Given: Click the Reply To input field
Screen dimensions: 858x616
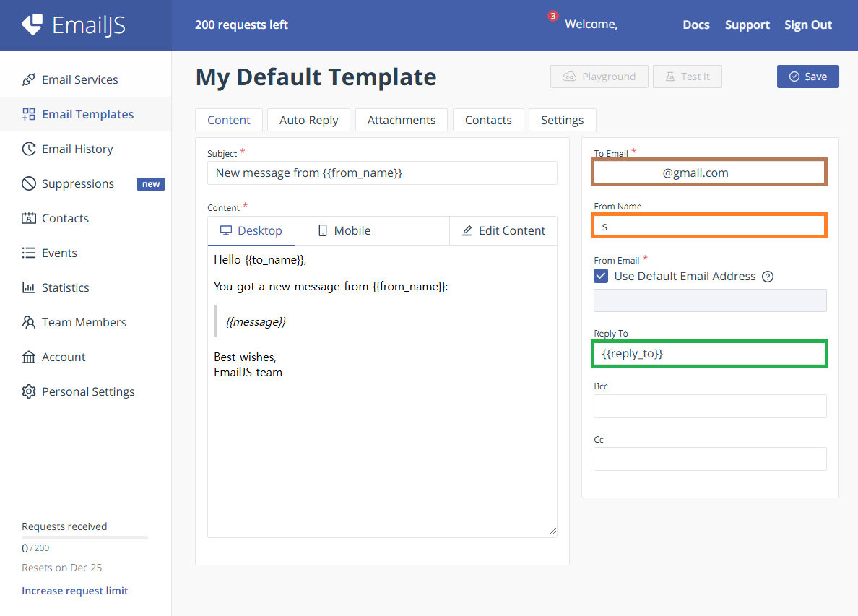Looking at the screenshot, I should [709, 353].
